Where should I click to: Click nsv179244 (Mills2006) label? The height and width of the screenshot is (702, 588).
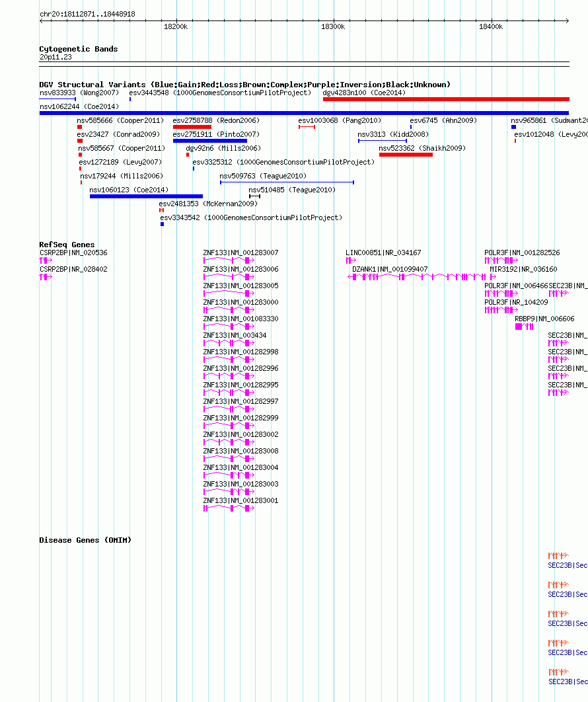pos(122,176)
